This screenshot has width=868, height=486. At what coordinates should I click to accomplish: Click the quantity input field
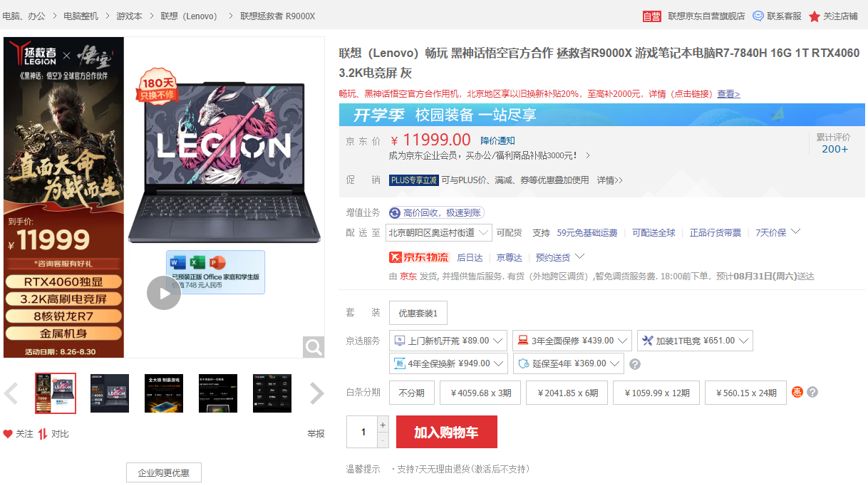tap(362, 432)
